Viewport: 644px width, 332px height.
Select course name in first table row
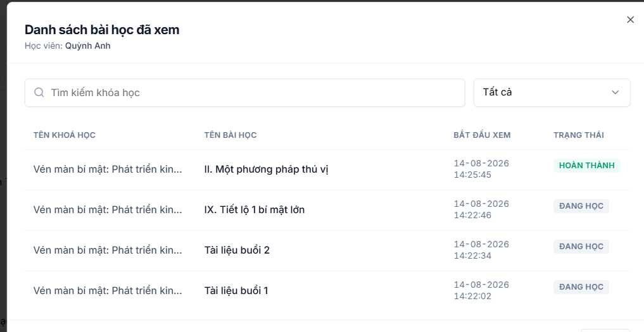pyautogui.click(x=108, y=169)
